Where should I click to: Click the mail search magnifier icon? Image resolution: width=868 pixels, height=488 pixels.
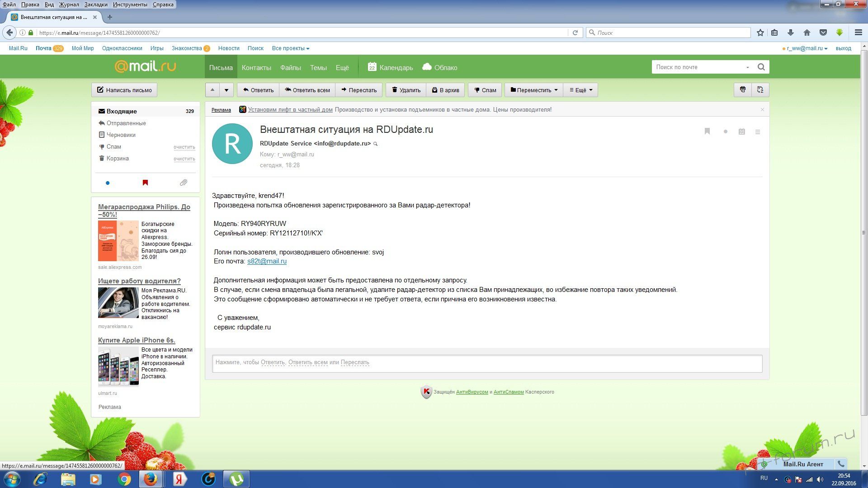761,67
